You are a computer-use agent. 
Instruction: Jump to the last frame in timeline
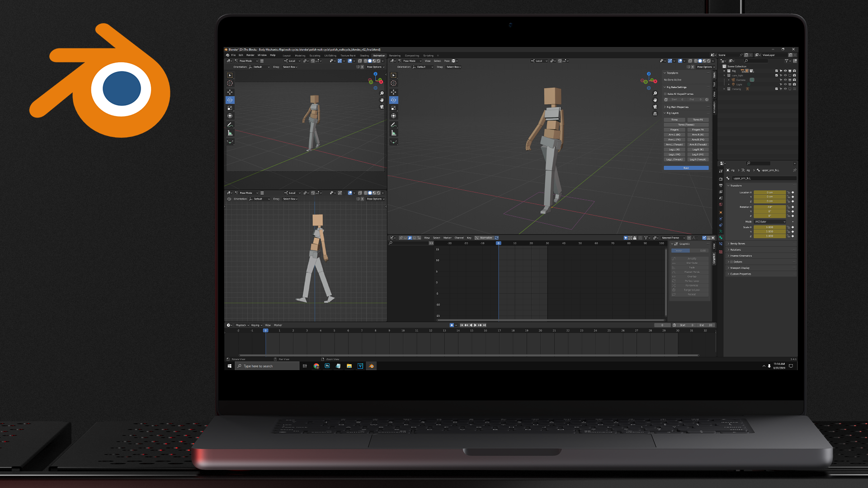(484, 325)
